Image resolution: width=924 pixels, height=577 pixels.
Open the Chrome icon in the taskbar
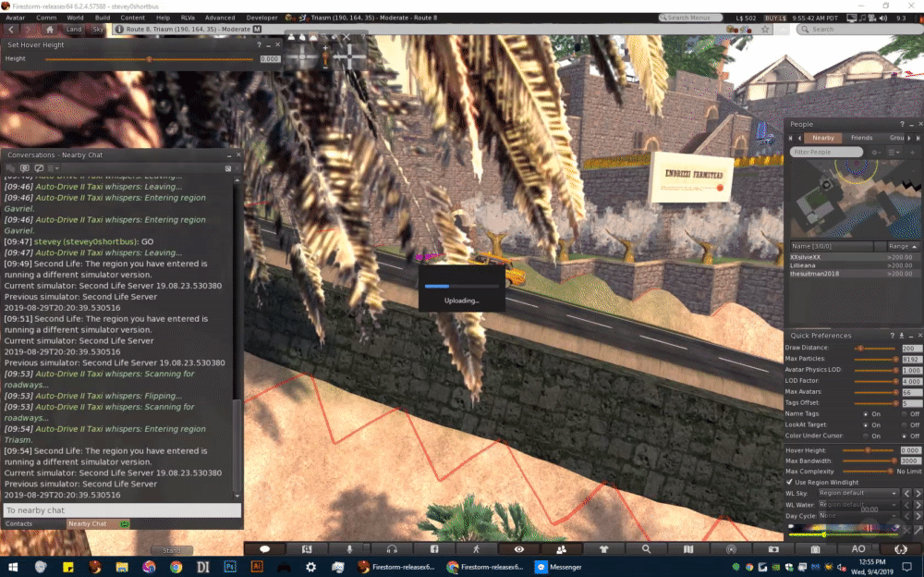176,567
